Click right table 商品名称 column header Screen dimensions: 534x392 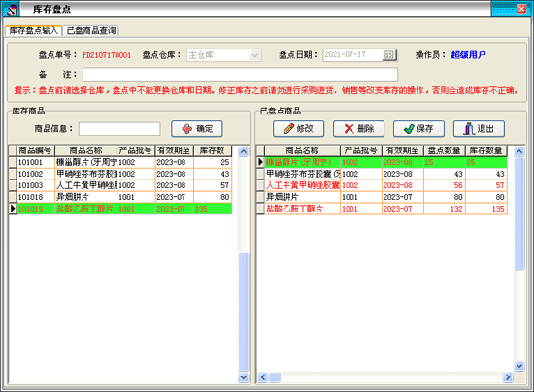(x=302, y=150)
